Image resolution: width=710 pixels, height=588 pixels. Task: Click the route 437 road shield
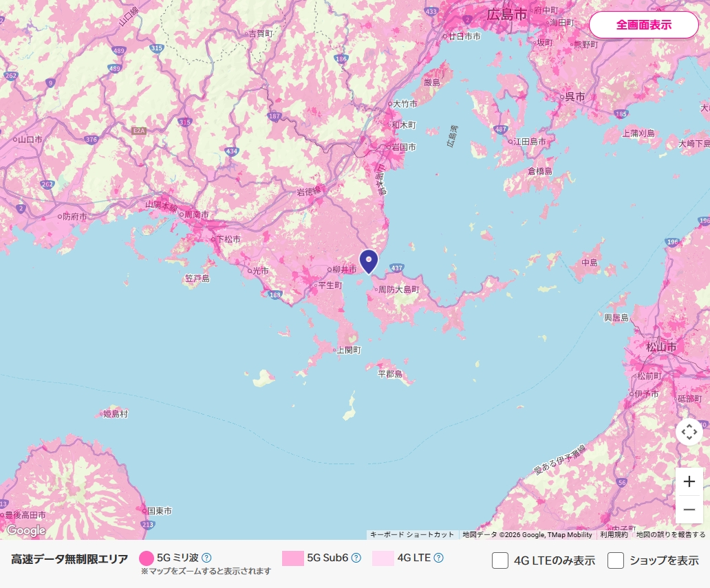398,266
